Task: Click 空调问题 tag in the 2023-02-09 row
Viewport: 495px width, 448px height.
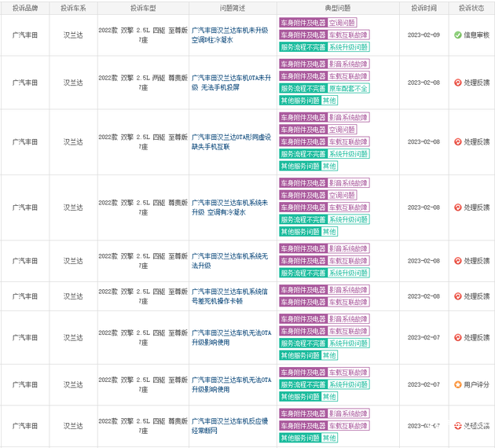Action: (343, 24)
